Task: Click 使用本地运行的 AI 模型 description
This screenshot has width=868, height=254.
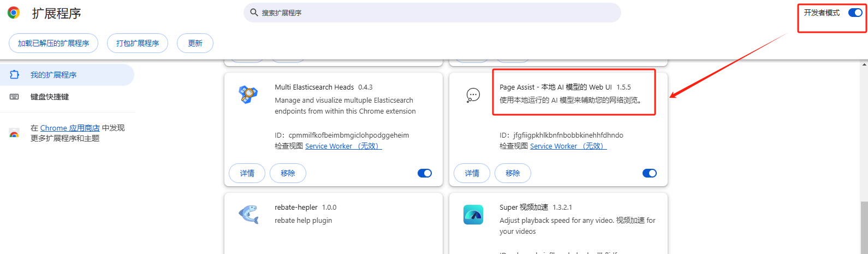Action: coord(571,100)
